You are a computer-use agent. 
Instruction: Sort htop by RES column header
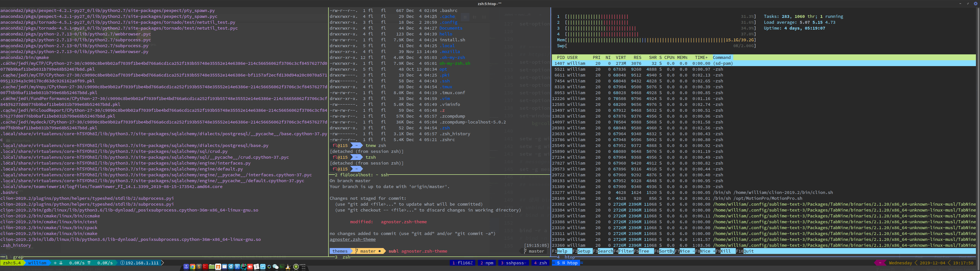(x=637, y=57)
